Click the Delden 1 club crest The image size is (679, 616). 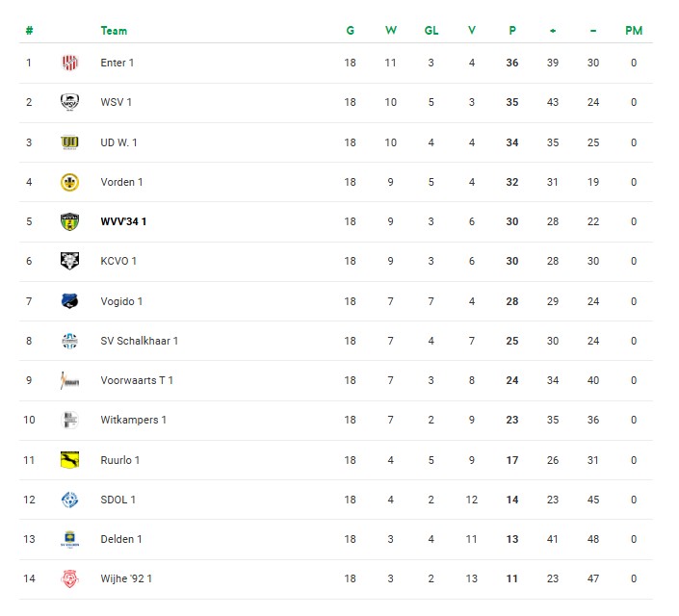(69, 539)
